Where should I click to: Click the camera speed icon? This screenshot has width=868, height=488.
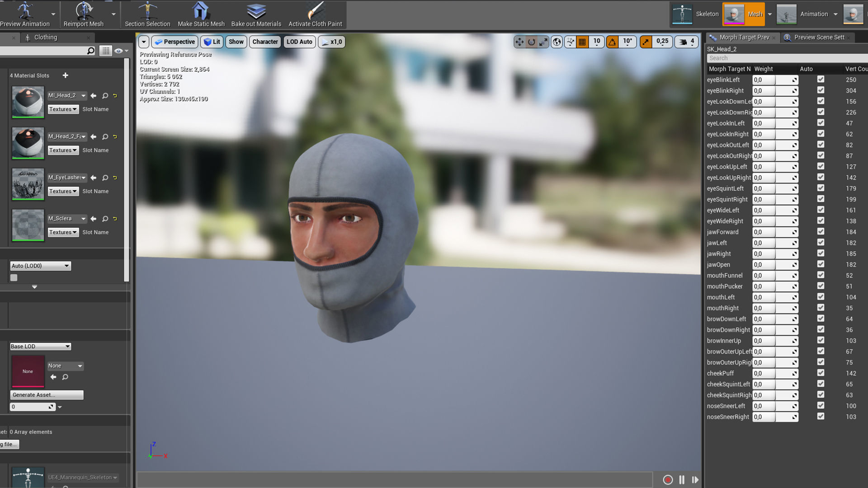point(683,42)
